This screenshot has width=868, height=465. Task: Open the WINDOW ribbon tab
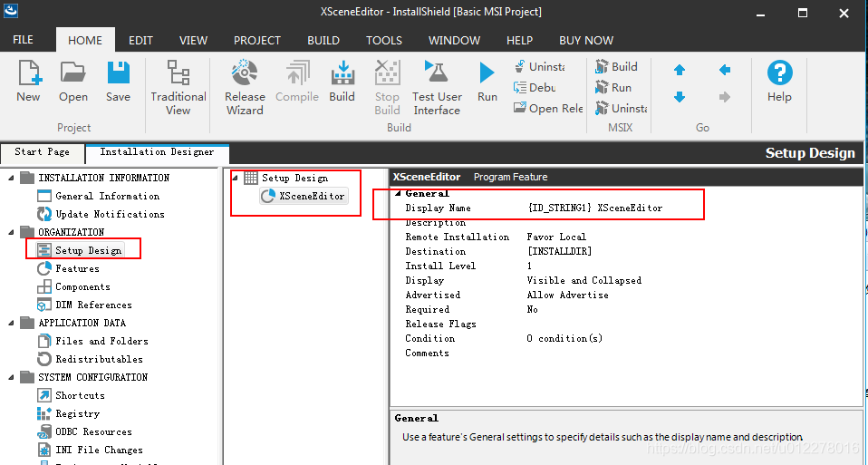tap(455, 41)
